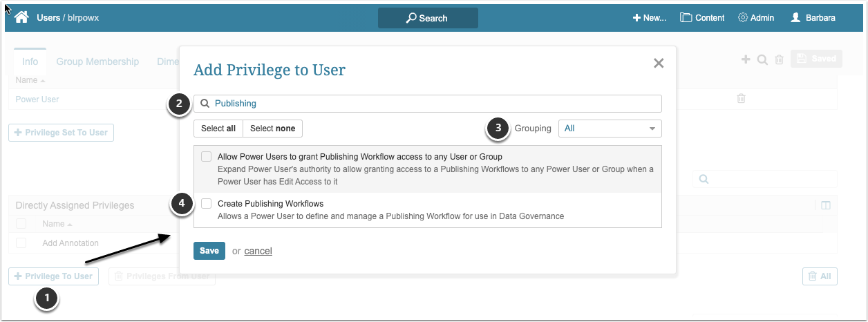Enable Create Publishing Workflows checkbox

206,204
